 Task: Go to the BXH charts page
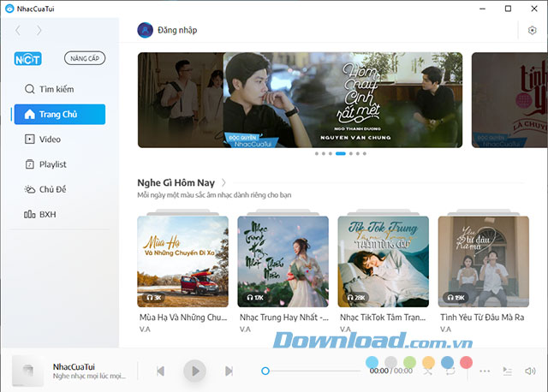click(48, 213)
